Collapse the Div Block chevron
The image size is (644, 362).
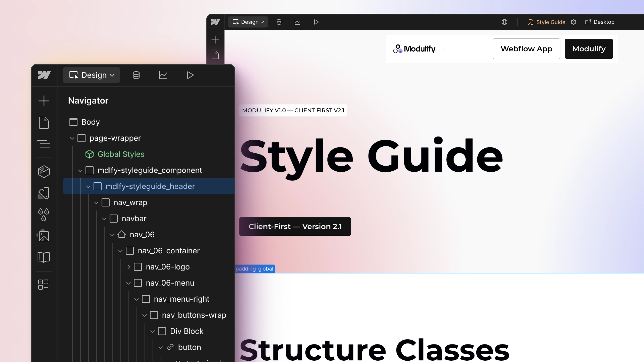[153, 331]
